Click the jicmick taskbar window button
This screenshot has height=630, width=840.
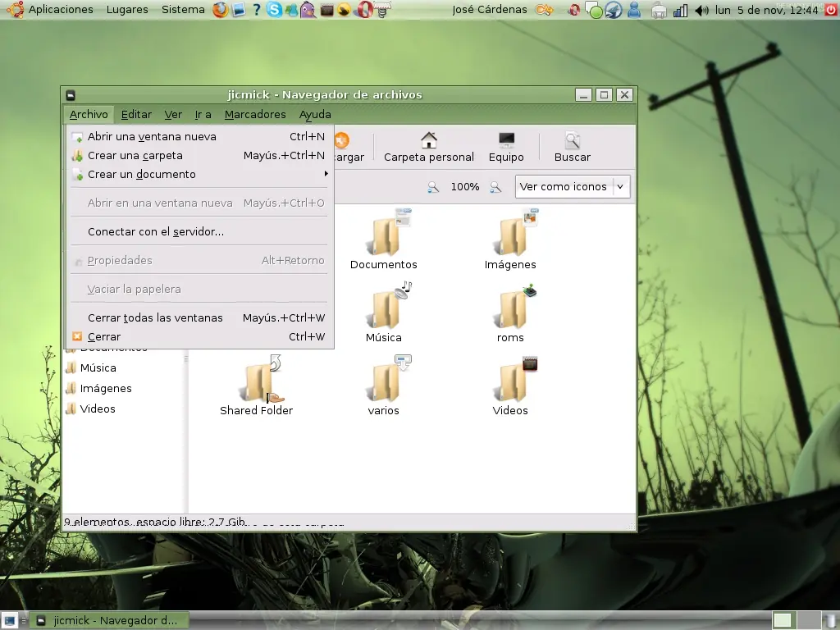click(109, 620)
